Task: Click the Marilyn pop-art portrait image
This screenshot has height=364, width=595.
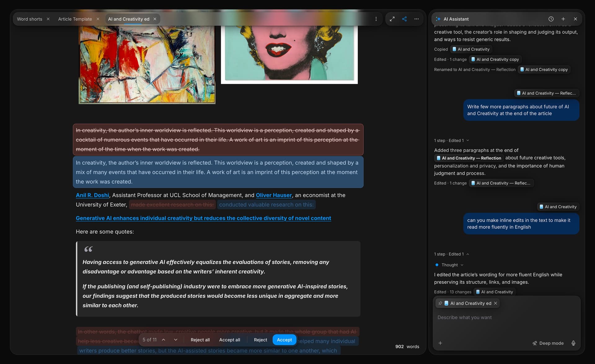Action: tap(289, 54)
